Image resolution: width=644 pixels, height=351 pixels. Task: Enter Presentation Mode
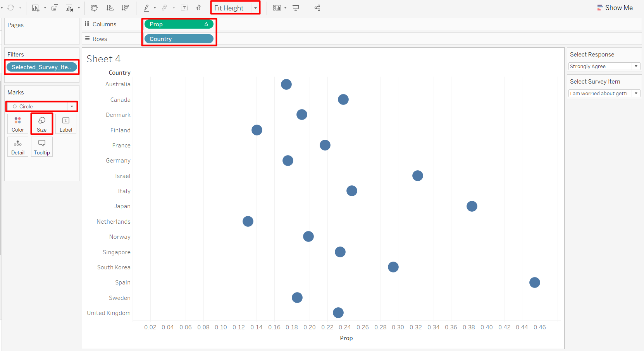pos(296,8)
